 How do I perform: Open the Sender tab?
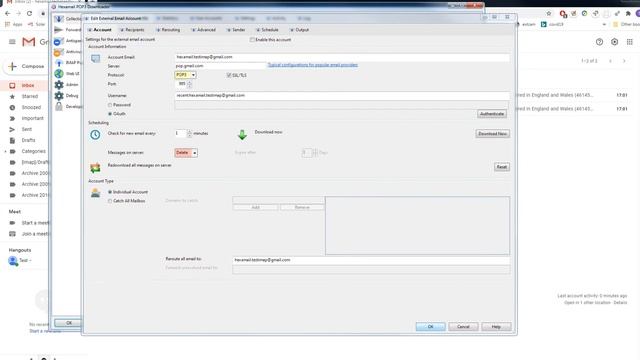tap(236, 30)
